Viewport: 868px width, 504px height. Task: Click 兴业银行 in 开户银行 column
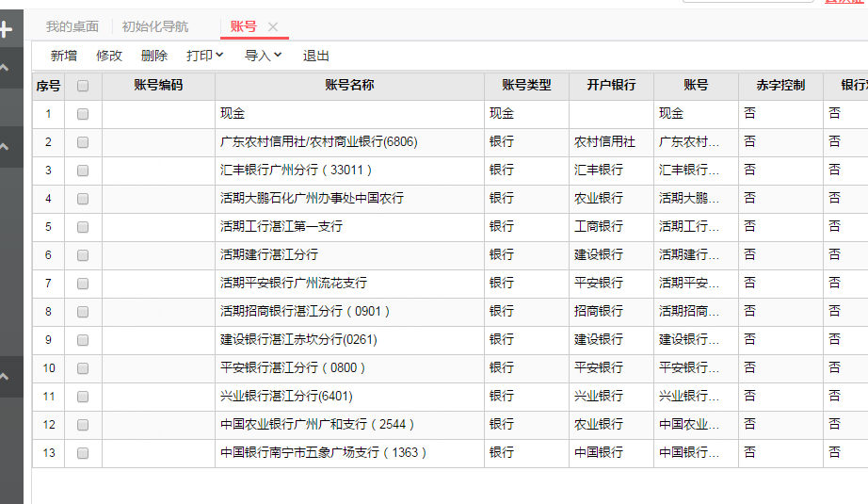[599, 396]
